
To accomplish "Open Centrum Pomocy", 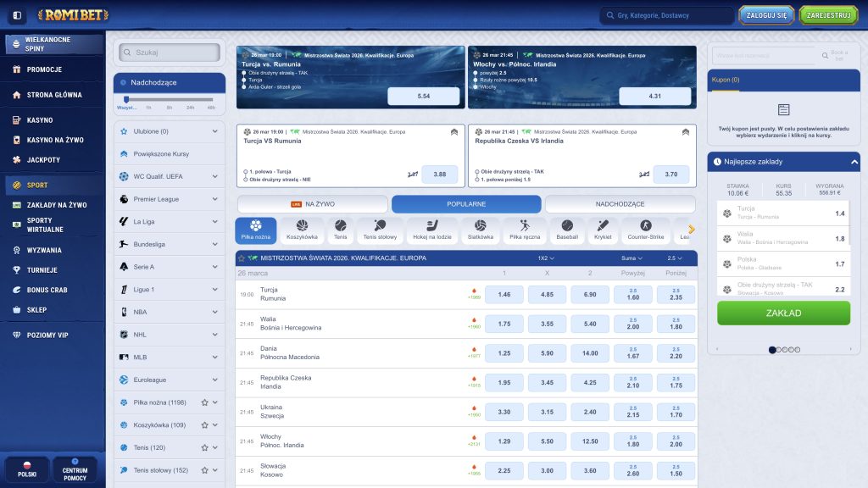I will tap(75, 469).
